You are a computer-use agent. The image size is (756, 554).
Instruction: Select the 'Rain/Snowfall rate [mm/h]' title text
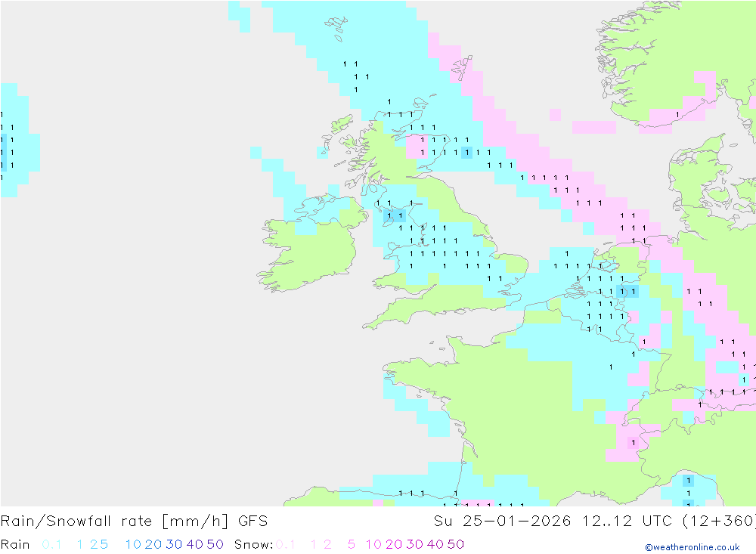114,522
